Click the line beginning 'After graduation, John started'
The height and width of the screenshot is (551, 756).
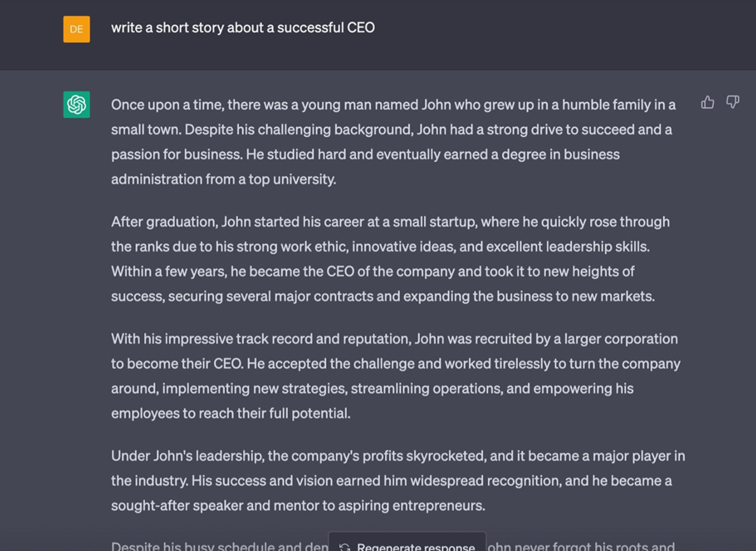[x=390, y=222]
